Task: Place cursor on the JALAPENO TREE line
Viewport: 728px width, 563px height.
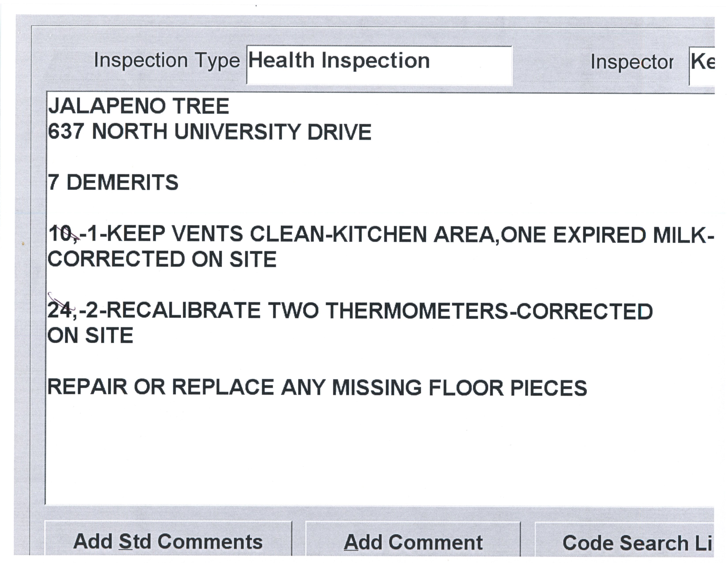Action: click(139, 106)
